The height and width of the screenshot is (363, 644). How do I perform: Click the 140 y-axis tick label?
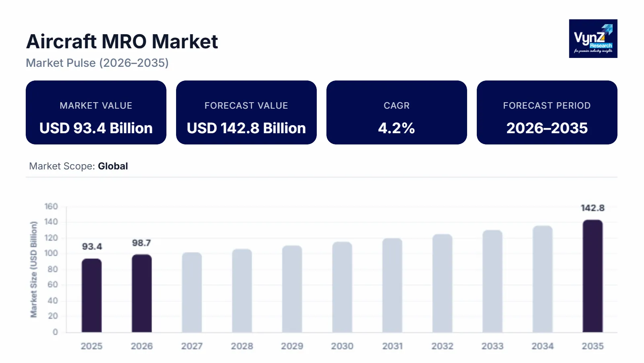click(x=51, y=222)
